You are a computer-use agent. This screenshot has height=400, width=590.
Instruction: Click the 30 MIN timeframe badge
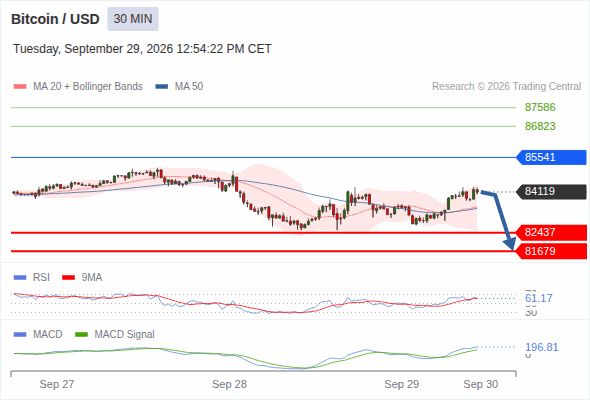133,19
